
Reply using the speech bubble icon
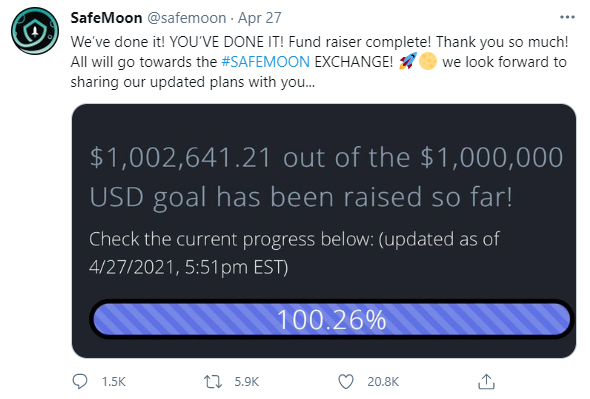coord(80,381)
